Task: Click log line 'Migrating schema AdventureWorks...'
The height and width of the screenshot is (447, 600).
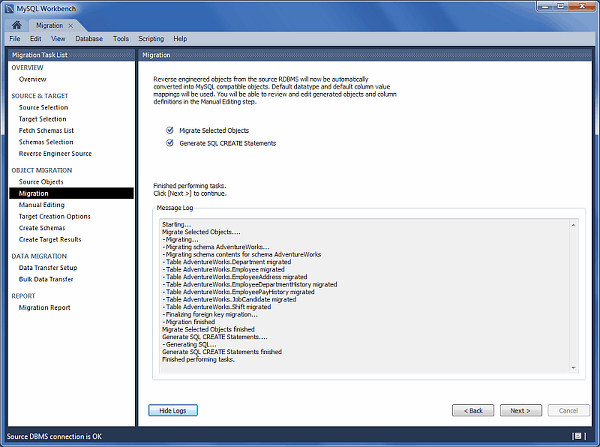Action: click(216, 247)
